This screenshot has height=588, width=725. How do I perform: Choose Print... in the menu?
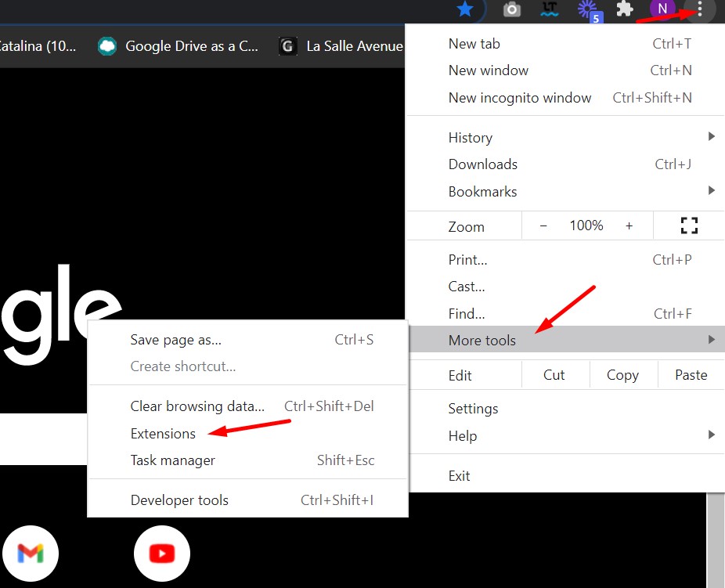[x=565, y=260]
